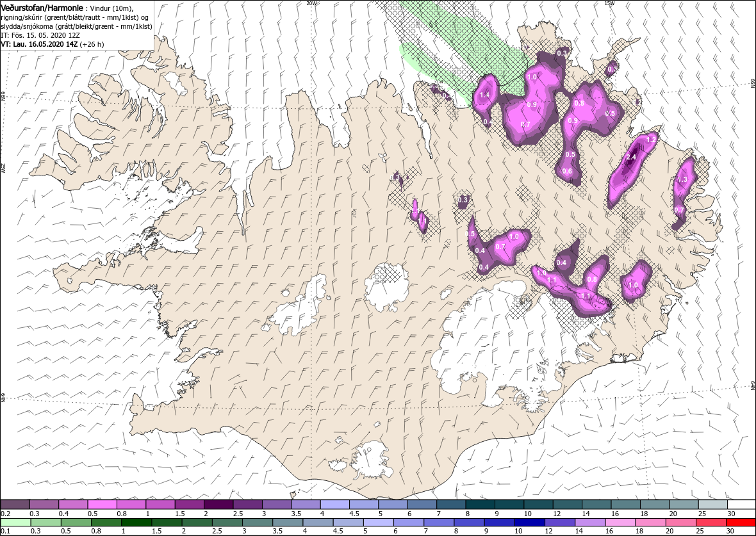Click the '0.4' label in the upper legend row
Image resolution: width=756 pixels, height=536 pixels.
click(63, 514)
